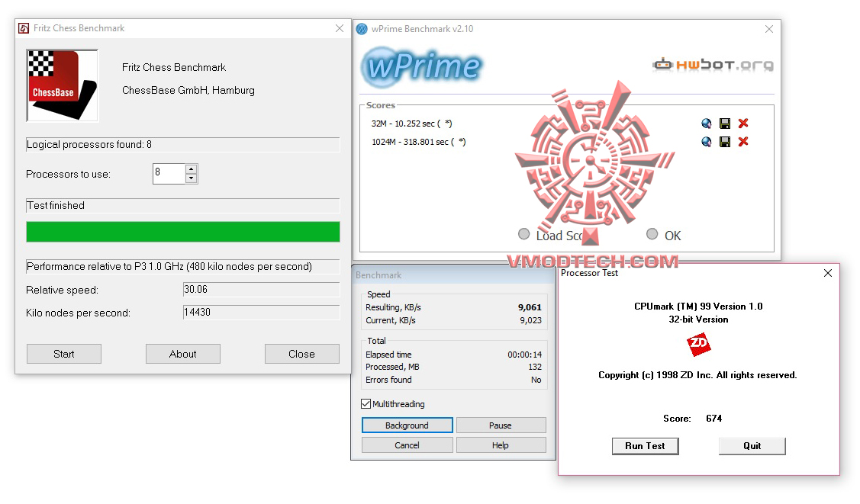Click Quit in Processor Test
The width and height of the screenshot is (860, 504).
752,446
